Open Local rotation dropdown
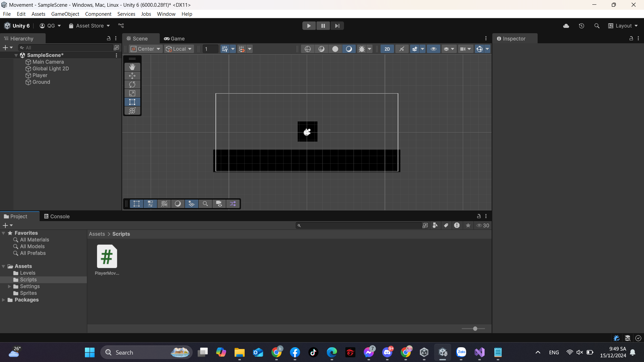 point(180,49)
